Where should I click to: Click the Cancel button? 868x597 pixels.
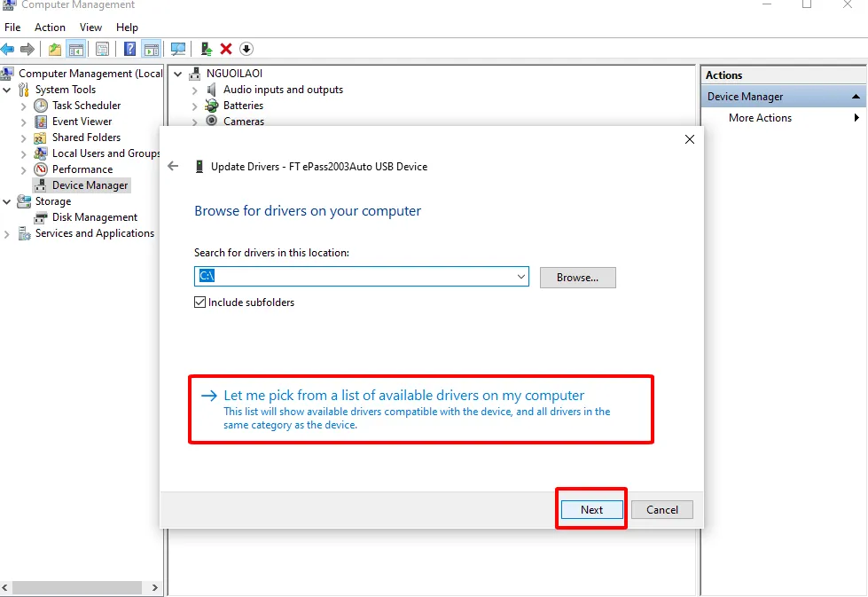pyautogui.click(x=662, y=509)
